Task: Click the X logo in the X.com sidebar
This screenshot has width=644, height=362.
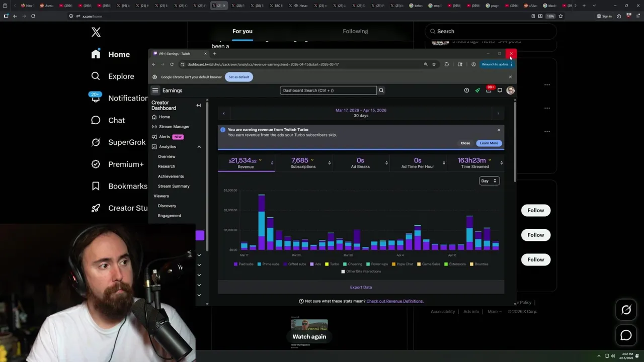Action: (96, 33)
